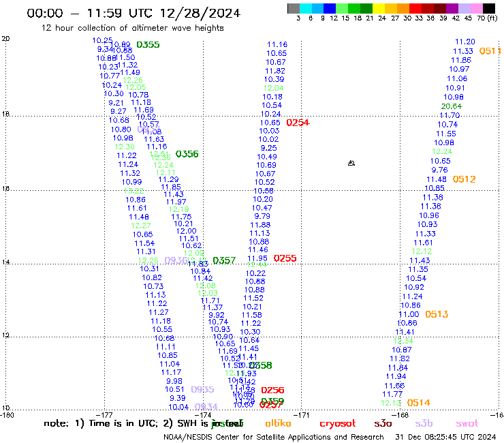504x443 pixels.
Task: Select the green wave height value 12.44
Action: pyautogui.click(x=257, y=264)
